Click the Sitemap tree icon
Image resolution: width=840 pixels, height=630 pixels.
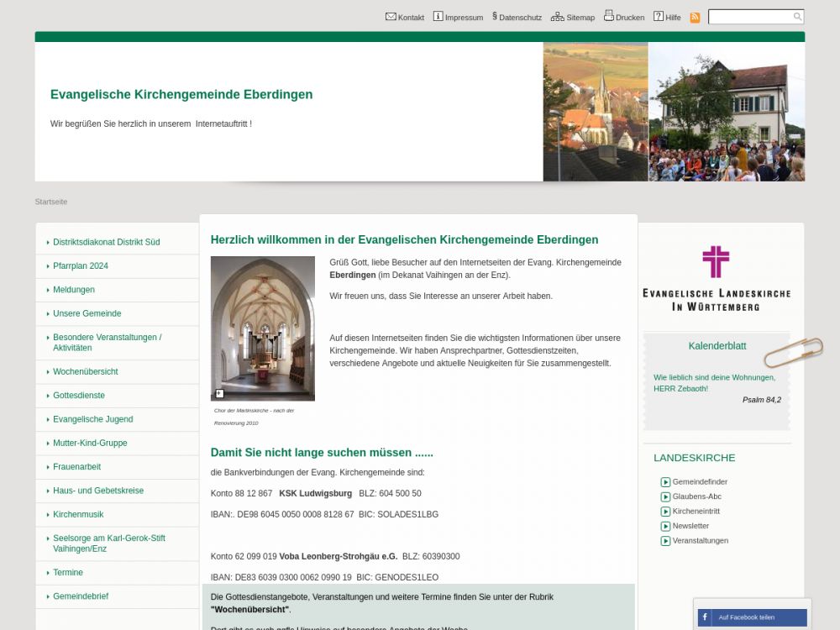tap(558, 17)
